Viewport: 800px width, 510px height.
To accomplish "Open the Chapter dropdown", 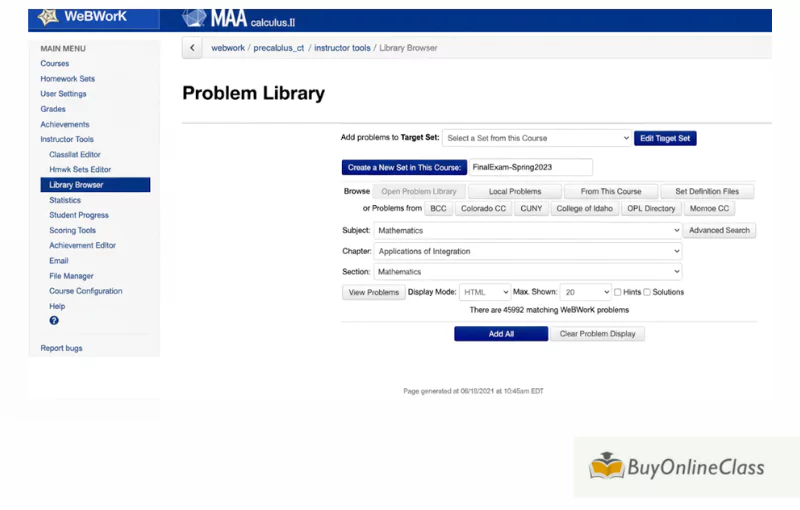I will (527, 251).
